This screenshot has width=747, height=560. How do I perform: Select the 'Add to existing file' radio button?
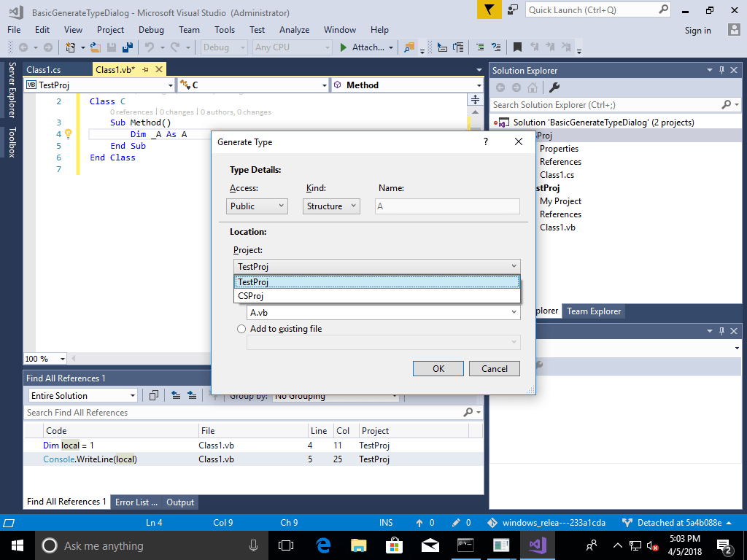[x=241, y=329]
